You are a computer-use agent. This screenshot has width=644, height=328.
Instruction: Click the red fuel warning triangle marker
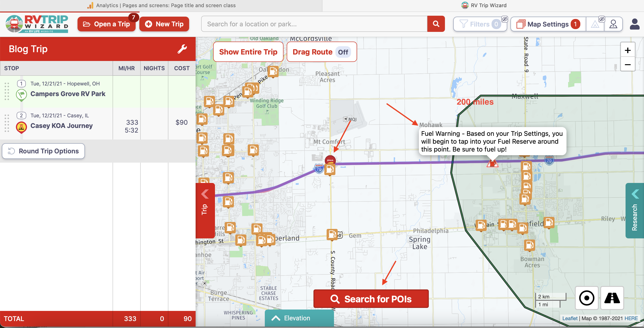(492, 164)
